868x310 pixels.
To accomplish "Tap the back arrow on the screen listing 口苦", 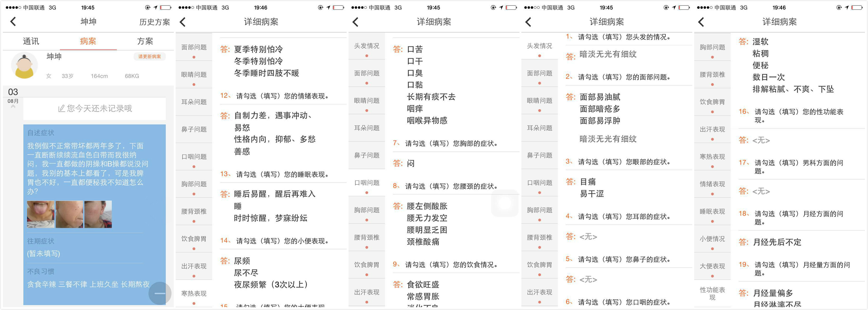I will pos(355,22).
